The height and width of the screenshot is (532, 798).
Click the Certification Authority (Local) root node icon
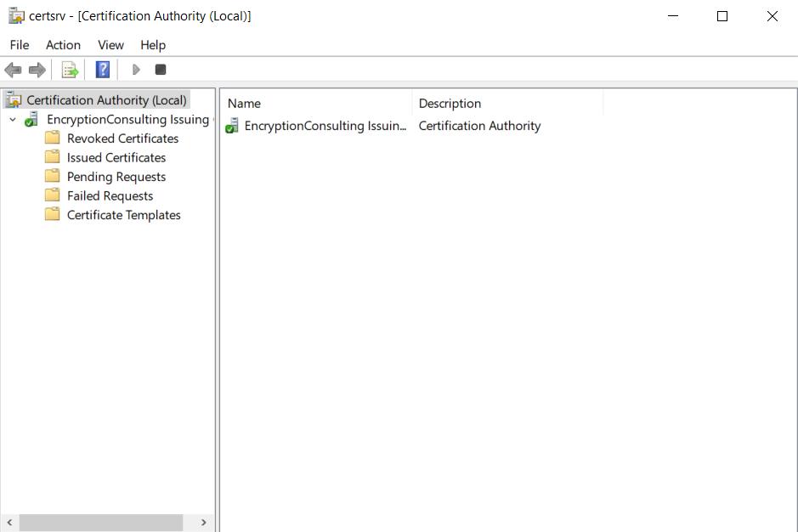click(14, 99)
